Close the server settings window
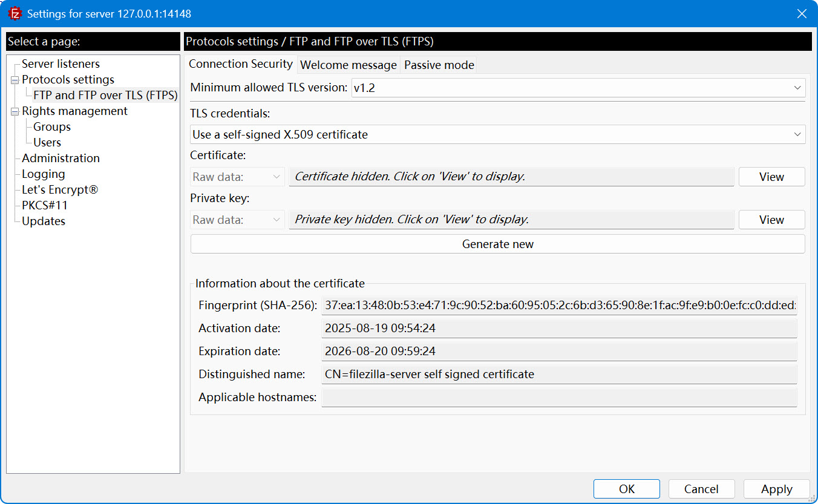The image size is (818, 504). pyautogui.click(x=802, y=13)
